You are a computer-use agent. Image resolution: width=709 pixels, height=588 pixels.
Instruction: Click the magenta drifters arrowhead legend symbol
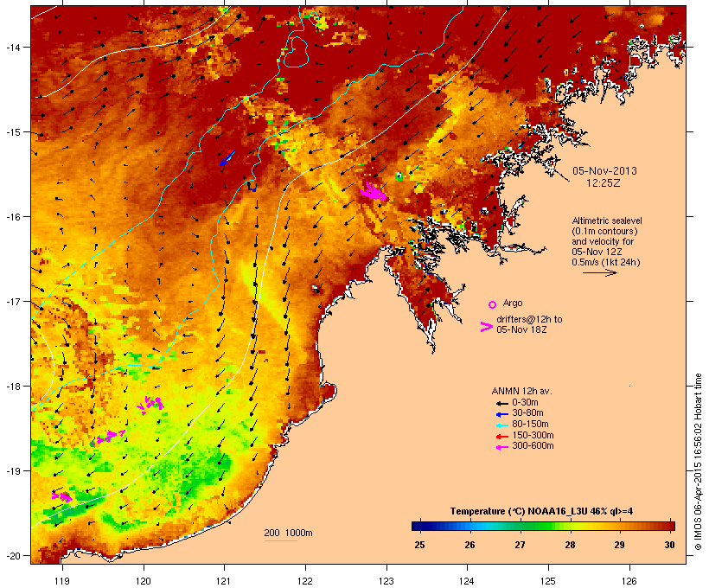[x=487, y=327]
